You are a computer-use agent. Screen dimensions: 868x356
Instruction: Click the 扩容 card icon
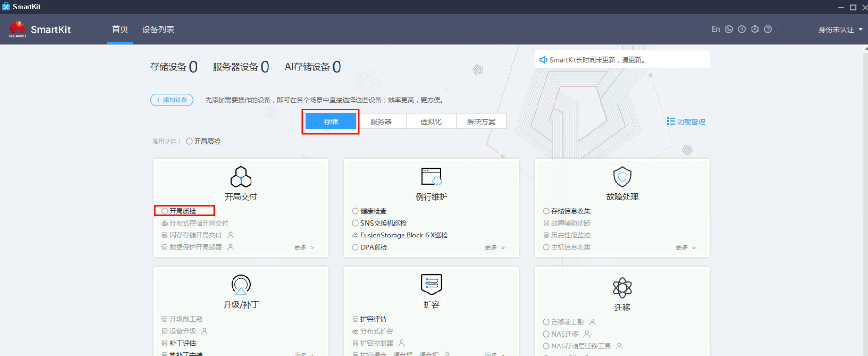431,284
